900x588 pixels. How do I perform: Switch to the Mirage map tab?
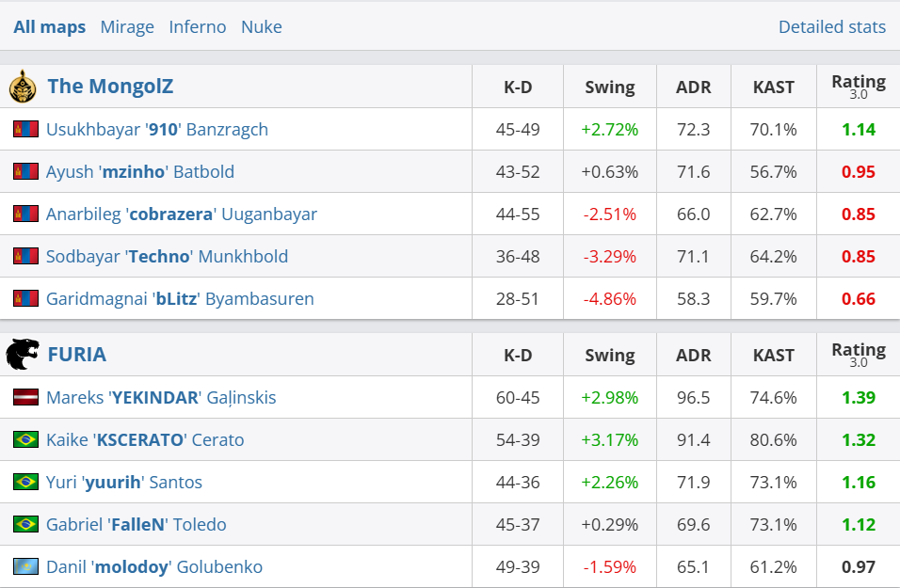point(127,26)
